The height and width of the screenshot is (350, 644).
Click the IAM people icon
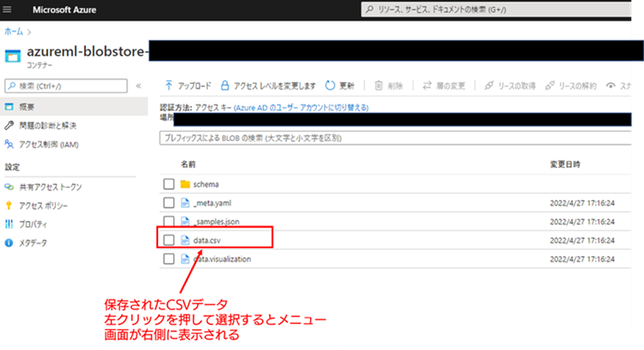click(x=9, y=144)
